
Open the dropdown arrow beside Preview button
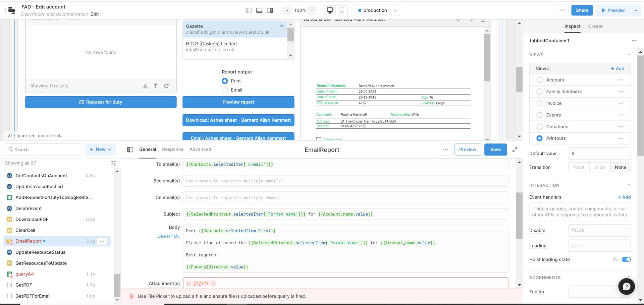click(636, 10)
